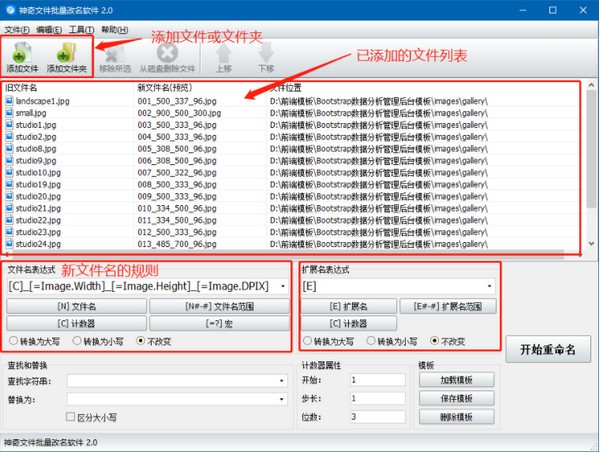Select 转换为大写 under 文件名表达式

pos(13,341)
